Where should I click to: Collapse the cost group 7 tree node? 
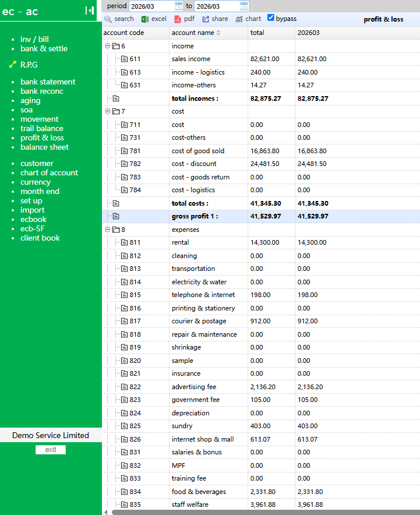pyautogui.click(x=107, y=111)
